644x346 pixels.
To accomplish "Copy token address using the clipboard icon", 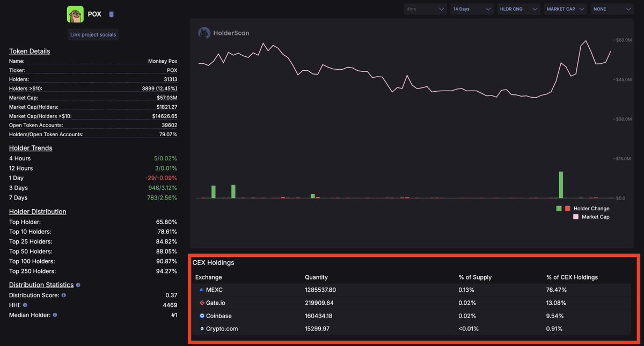I will 111,14.
